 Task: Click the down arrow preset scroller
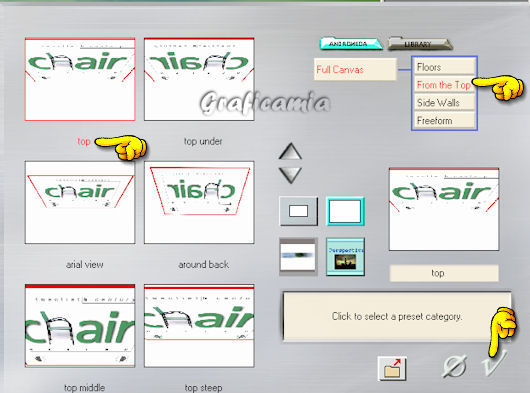290,175
